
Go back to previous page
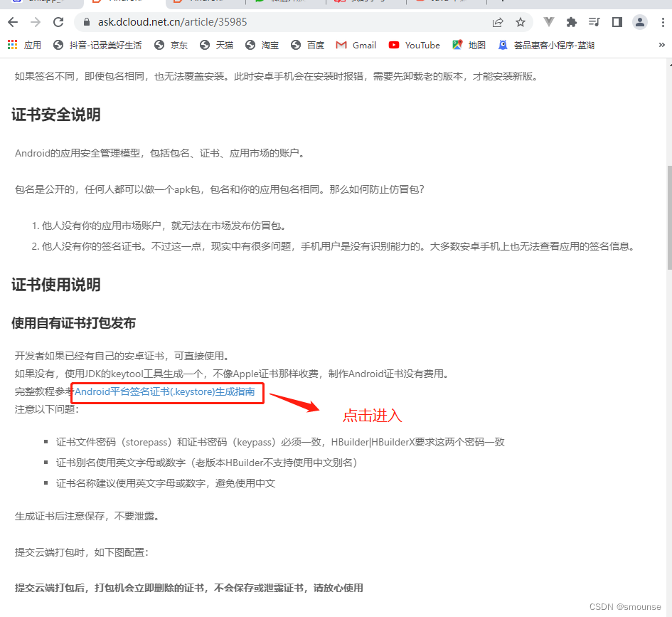13,22
